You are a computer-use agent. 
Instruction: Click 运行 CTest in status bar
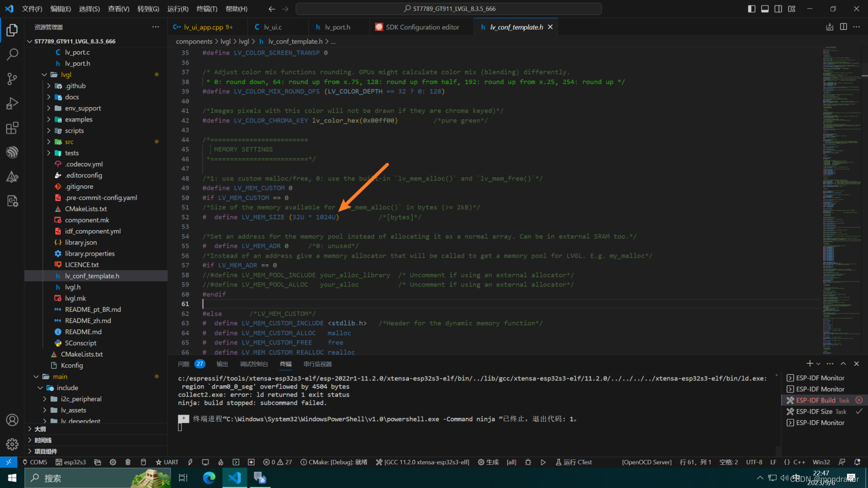[574, 462]
